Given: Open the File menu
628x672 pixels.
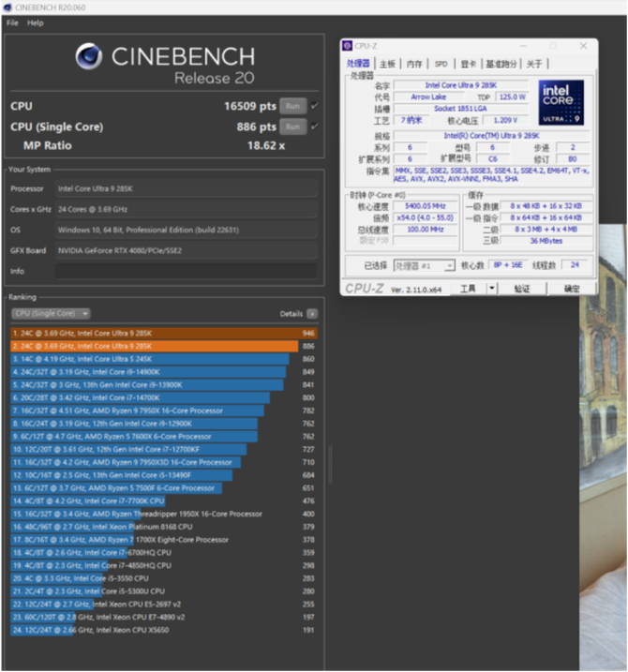Looking at the screenshot, I should 12,22.
